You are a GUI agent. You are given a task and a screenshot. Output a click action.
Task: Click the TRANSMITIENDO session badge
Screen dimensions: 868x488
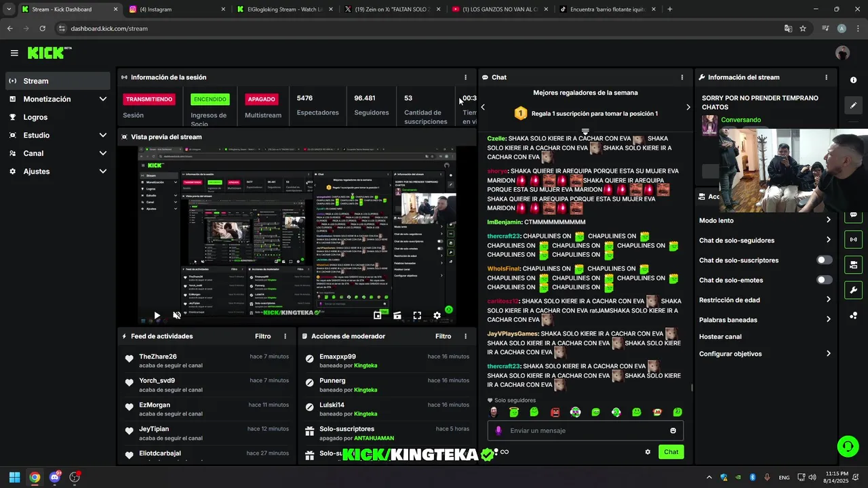(x=149, y=99)
